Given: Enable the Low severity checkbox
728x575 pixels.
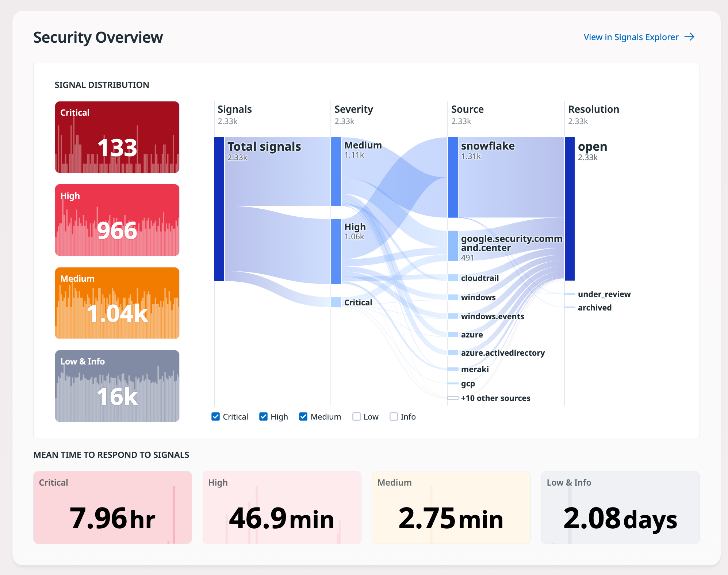Looking at the screenshot, I should tap(357, 417).
